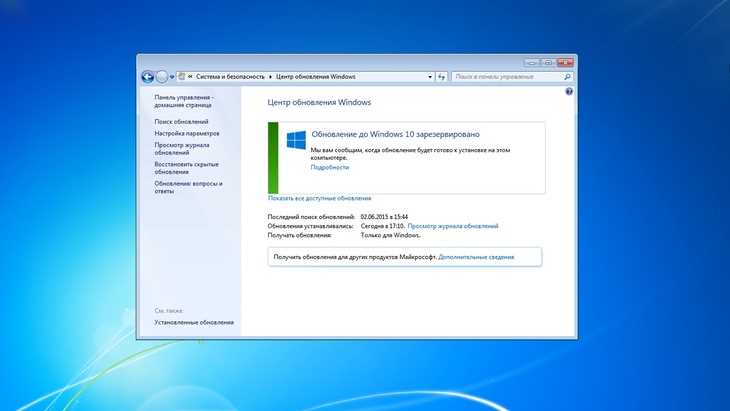
Task: Click 'Дополнительные сведения' link
Action: click(476, 256)
